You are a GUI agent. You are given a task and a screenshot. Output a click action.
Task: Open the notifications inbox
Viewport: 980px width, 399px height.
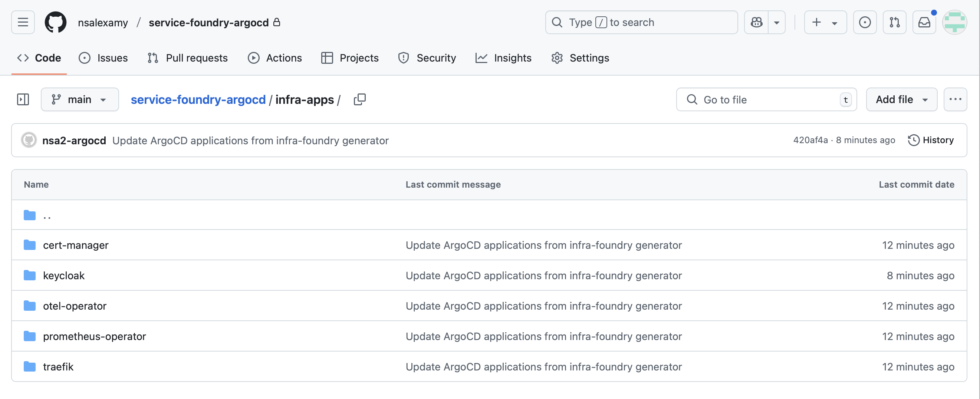coord(924,22)
